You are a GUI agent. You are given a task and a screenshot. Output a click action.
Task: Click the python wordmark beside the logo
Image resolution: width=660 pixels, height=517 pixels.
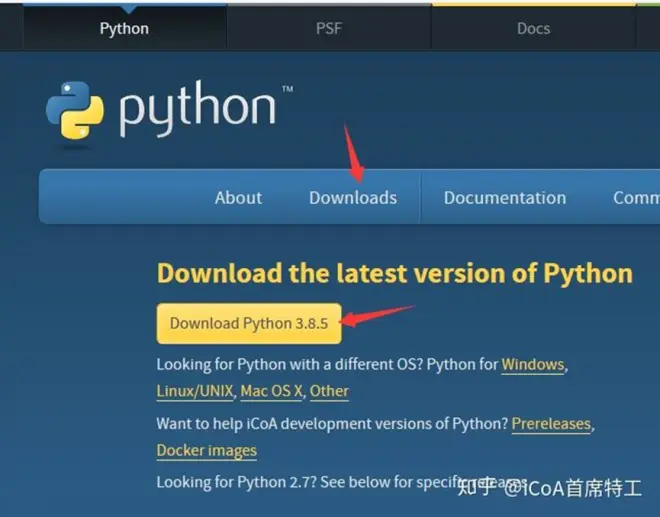[197, 109]
